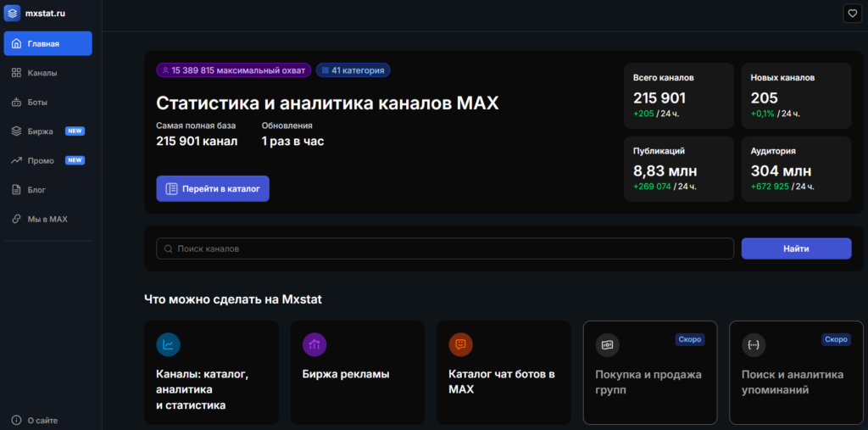Viewport: 868px width, 430px height.
Task: Open the Публикаций stat card
Action: pos(679,169)
